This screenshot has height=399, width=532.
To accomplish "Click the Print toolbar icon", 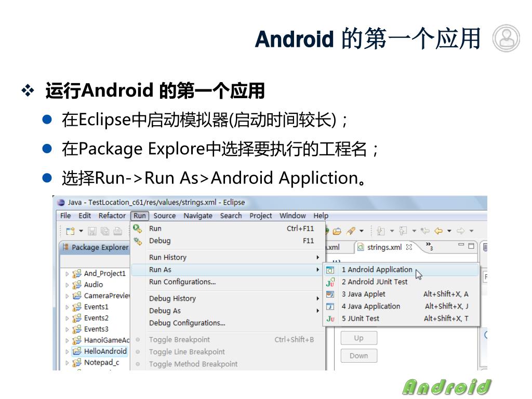I will tap(118, 231).
